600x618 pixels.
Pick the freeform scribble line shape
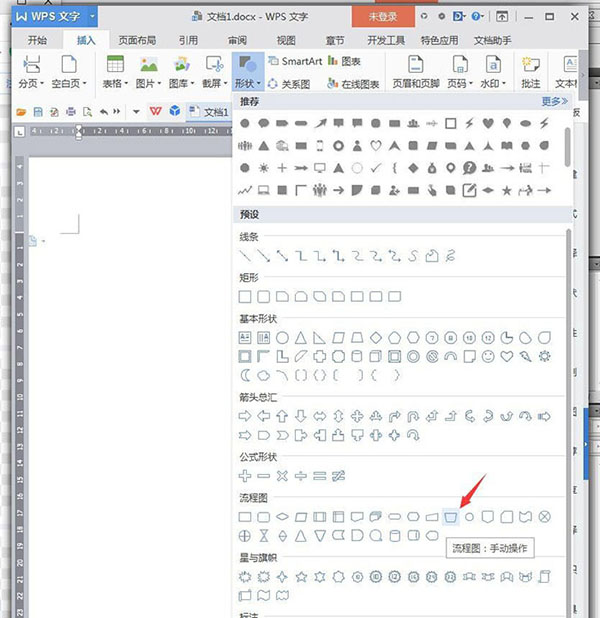(450, 256)
